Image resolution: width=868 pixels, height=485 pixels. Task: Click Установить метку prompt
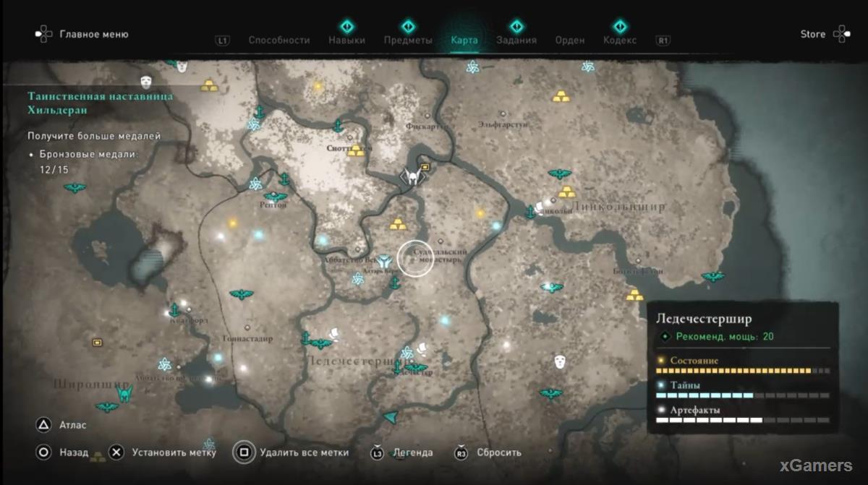point(163,453)
